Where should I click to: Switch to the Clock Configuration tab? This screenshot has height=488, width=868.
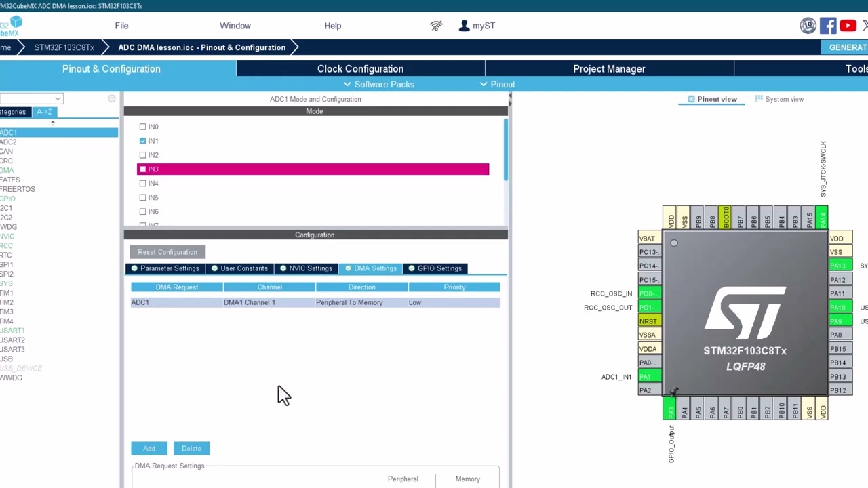pyautogui.click(x=360, y=69)
